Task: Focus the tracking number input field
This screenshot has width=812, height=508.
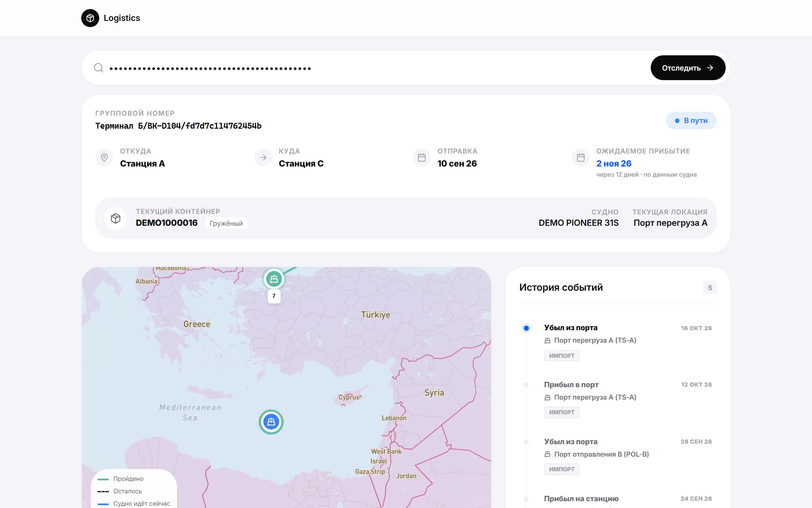Action: click(376, 68)
